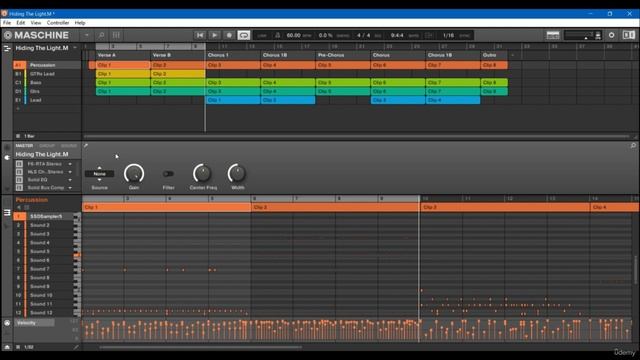Edit the 60.00 BPM tempo field
Screen dimensions: 640x360
pyautogui.click(x=293, y=36)
